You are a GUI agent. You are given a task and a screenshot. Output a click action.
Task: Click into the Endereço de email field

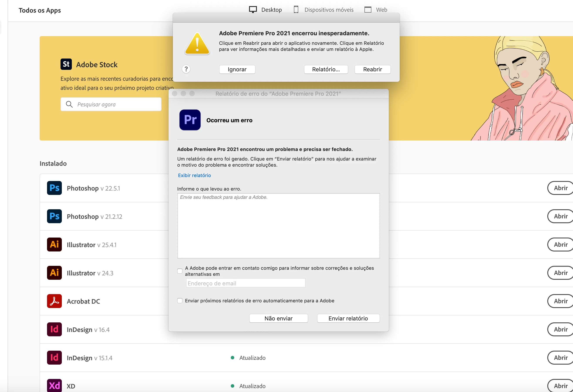pos(246,283)
